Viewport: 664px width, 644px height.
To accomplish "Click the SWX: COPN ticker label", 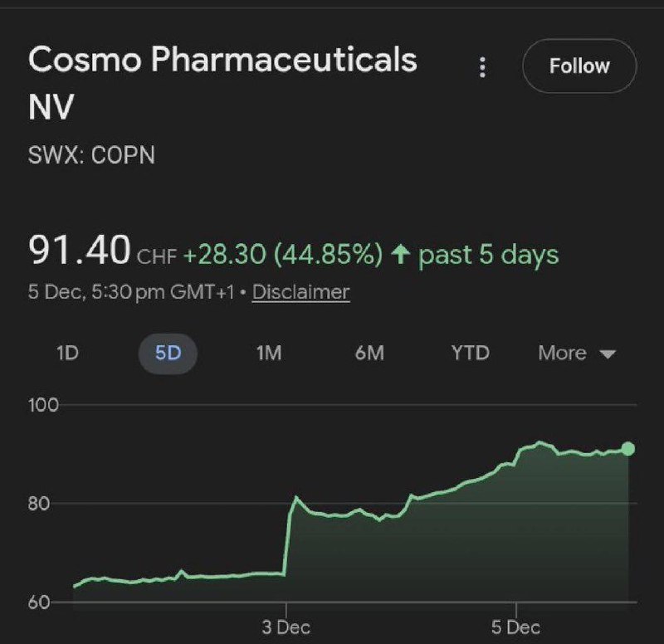I will click(91, 154).
